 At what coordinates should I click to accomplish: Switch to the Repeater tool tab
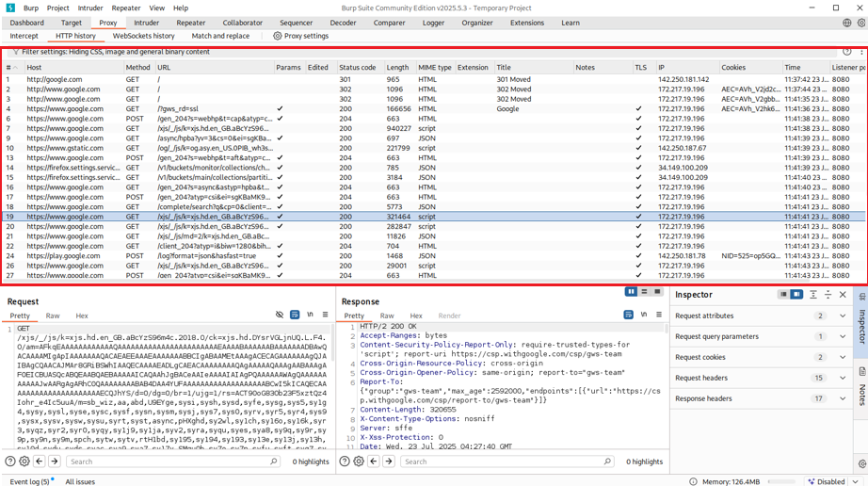pyautogui.click(x=191, y=23)
